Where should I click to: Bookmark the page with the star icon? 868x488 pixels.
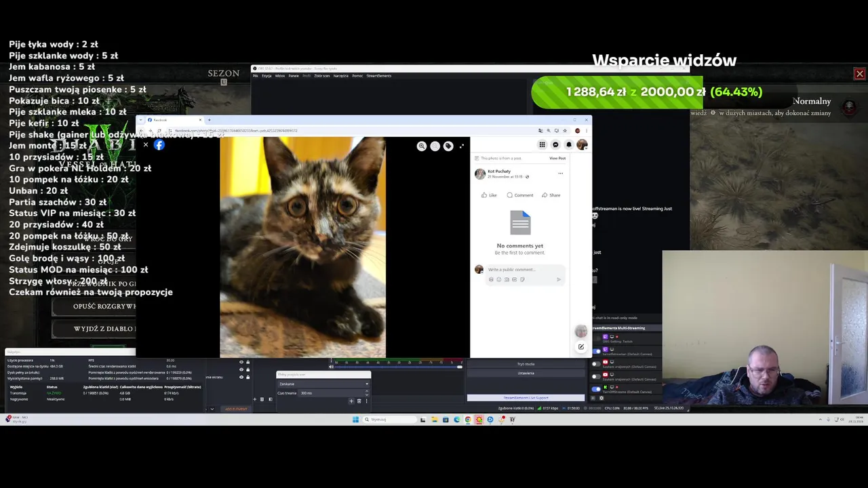(565, 131)
